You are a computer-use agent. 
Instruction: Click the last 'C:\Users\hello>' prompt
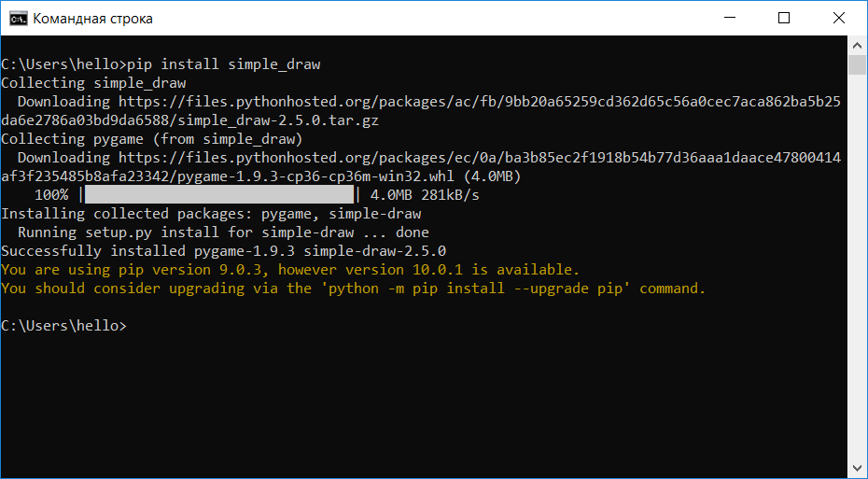pos(63,326)
